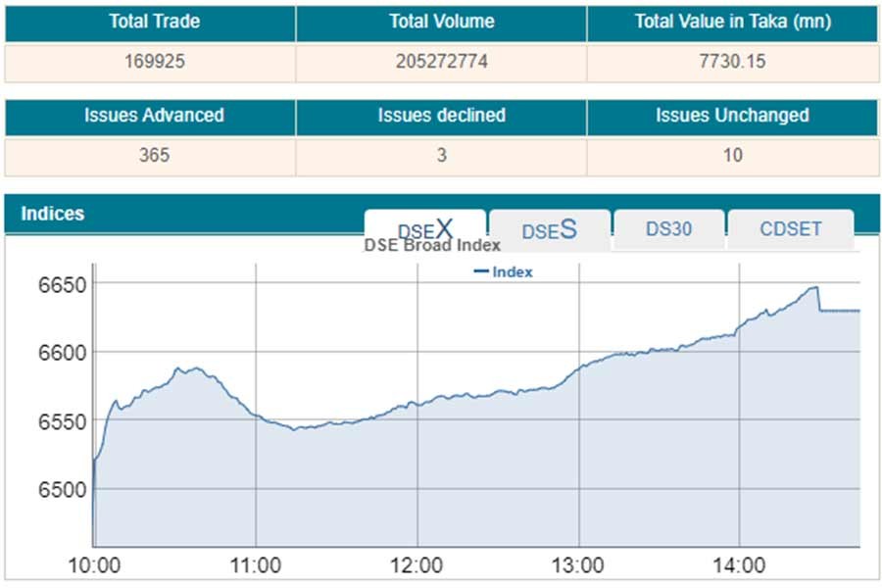Image resolution: width=882 pixels, height=588 pixels.
Task: Select the Total Volume header cell
Action: point(441,22)
